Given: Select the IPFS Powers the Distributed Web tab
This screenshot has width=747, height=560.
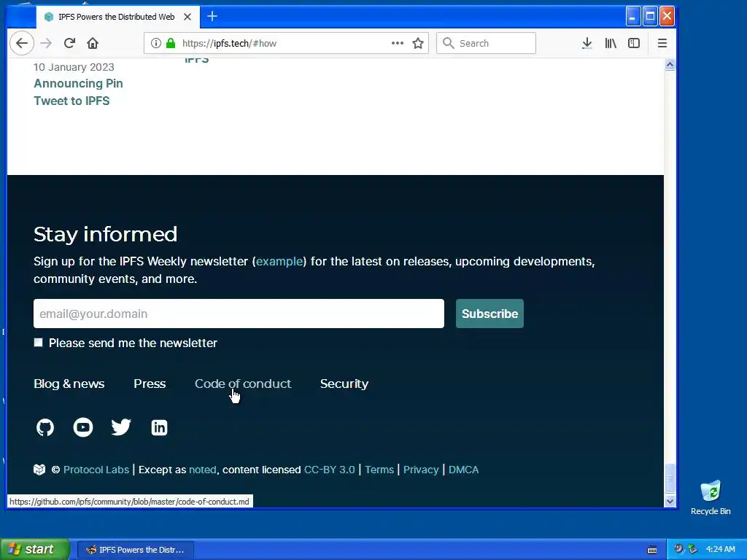Looking at the screenshot, I should (117, 17).
